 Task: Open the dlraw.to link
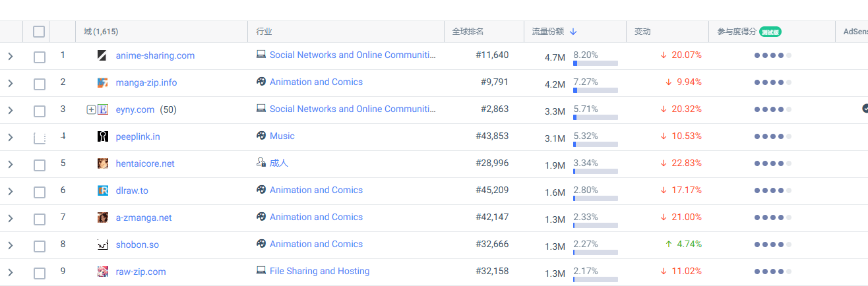132,190
